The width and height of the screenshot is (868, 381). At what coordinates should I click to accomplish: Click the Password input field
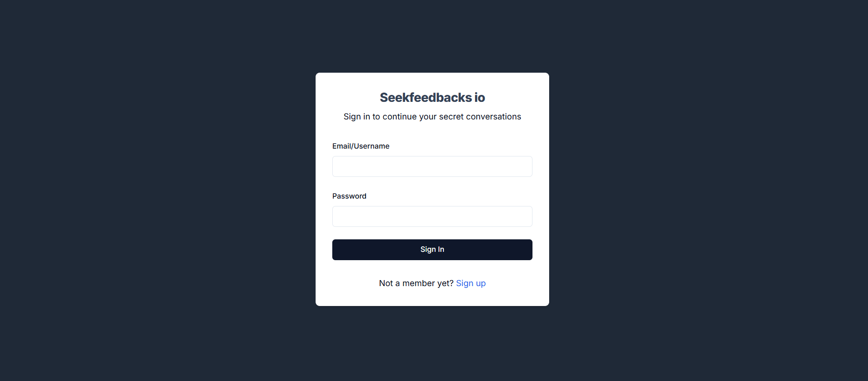(x=432, y=216)
